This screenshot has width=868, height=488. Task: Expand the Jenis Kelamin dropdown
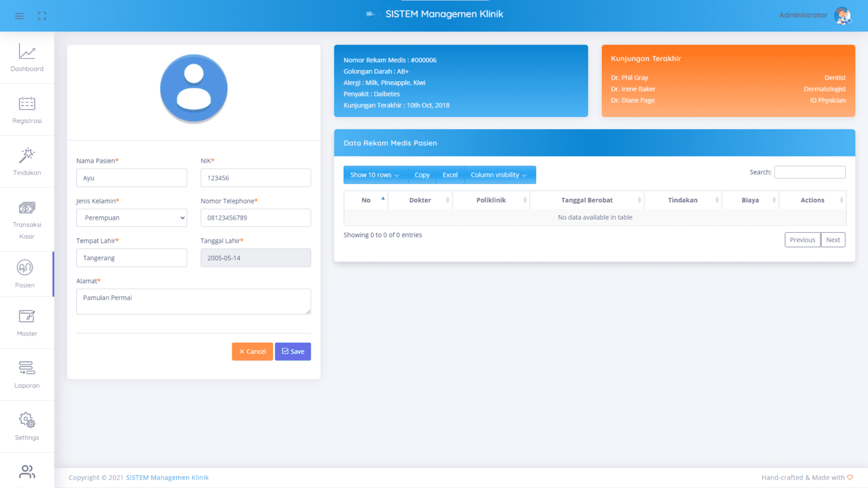[131, 218]
